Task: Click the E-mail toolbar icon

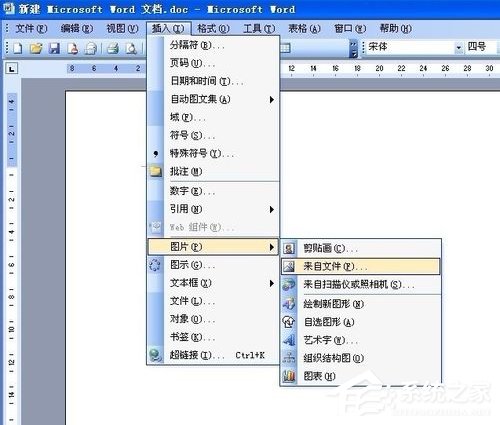Action: [90, 48]
